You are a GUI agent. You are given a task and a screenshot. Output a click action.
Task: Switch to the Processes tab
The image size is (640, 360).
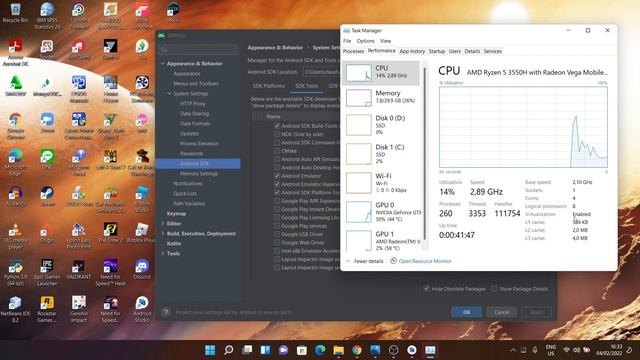click(x=353, y=51)
